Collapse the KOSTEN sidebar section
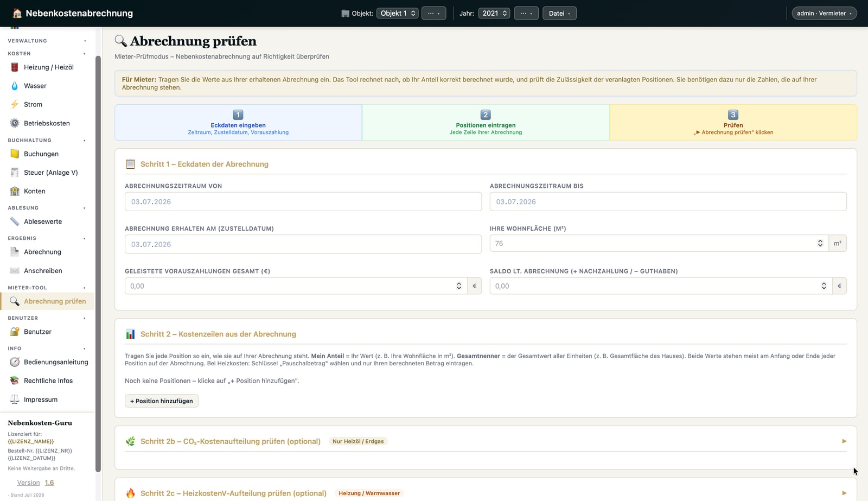Screen dimensions: 868x501 pos(85,54)
